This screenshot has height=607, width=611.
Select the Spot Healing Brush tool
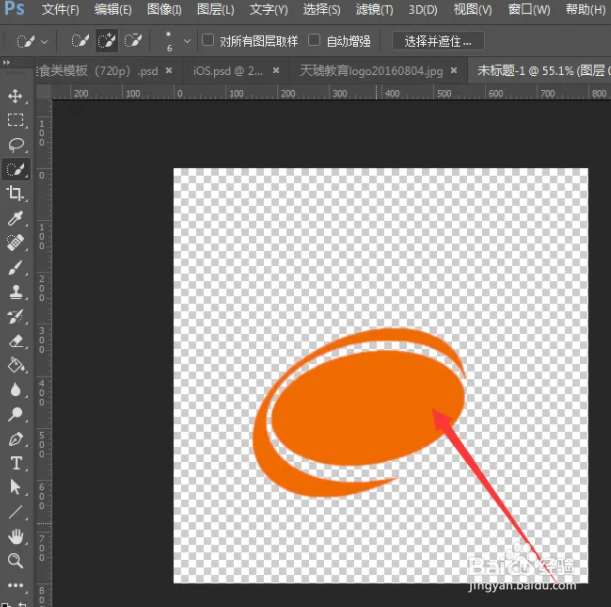pyautogui.click(x=15, y=242)
